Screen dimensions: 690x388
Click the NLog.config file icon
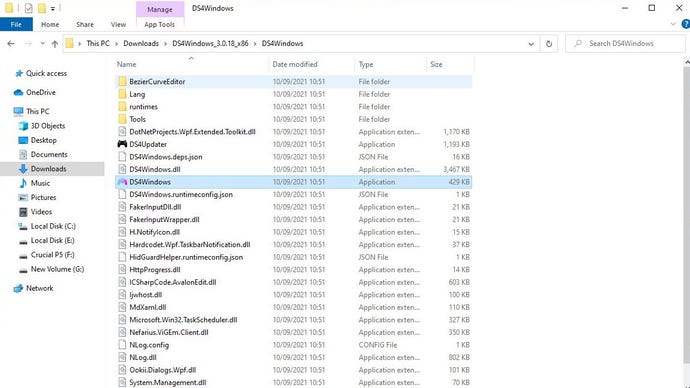pos(122,344)
